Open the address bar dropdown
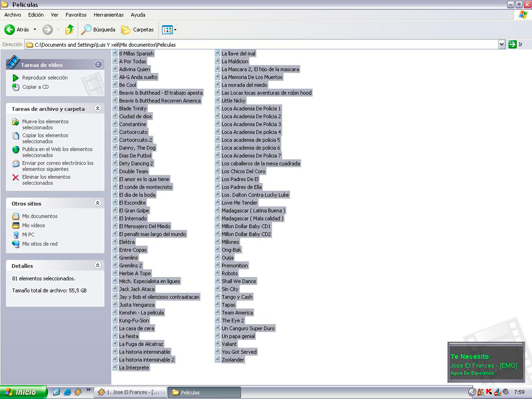 tap(502, 44)
